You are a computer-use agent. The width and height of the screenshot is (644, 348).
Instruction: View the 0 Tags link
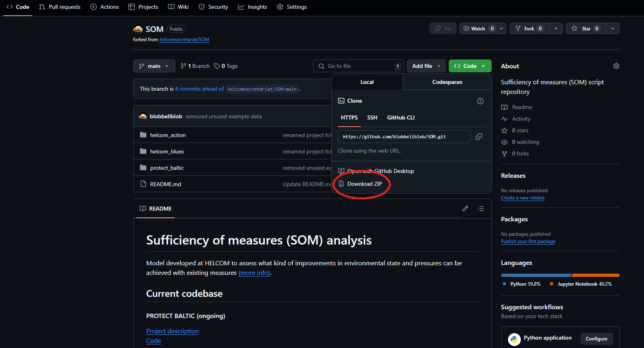tap(226, 66)
